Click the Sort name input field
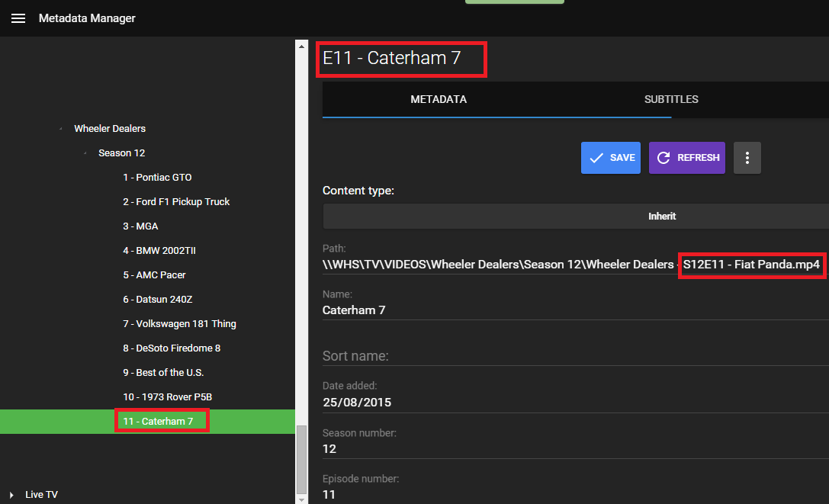Screen dimensions: 829x504 [x=576, y=356]
